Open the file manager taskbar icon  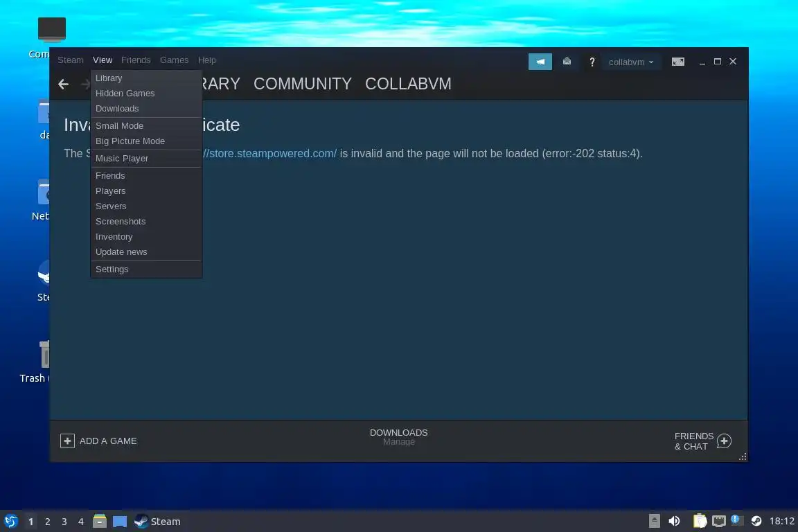click(x=100, y=521)
